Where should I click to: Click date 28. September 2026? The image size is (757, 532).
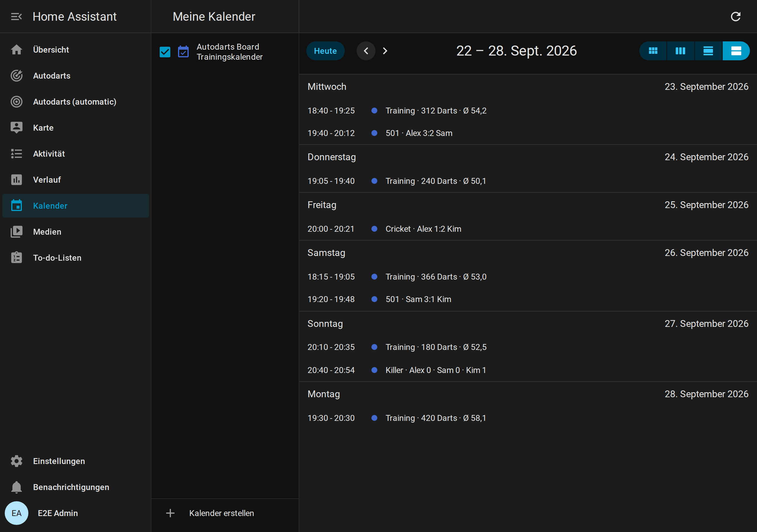tap(706, 394)
